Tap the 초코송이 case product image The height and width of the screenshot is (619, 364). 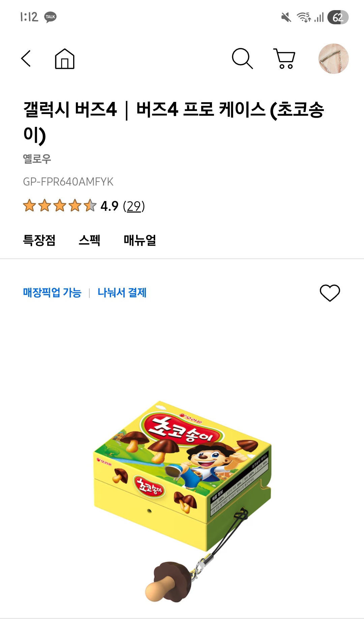coord(182,486)
